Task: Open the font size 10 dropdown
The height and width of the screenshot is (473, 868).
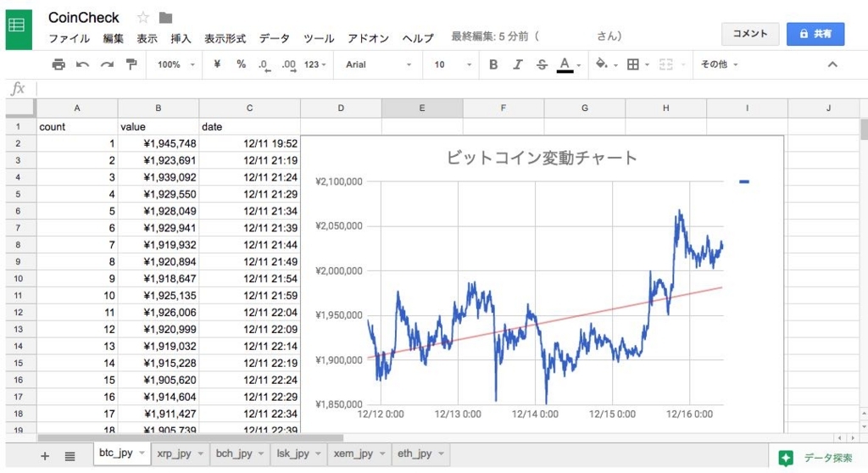Action: pyautogui.click(x=453, y=64)
